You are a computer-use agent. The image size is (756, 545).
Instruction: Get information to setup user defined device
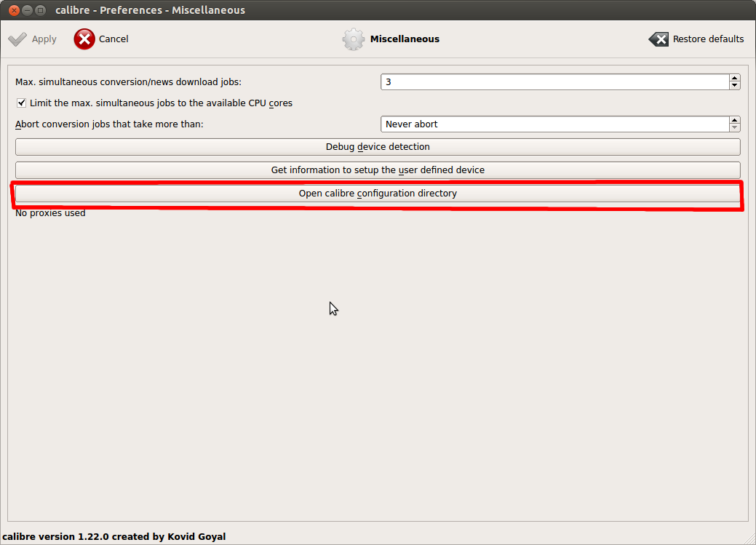(x=378, y=170)
